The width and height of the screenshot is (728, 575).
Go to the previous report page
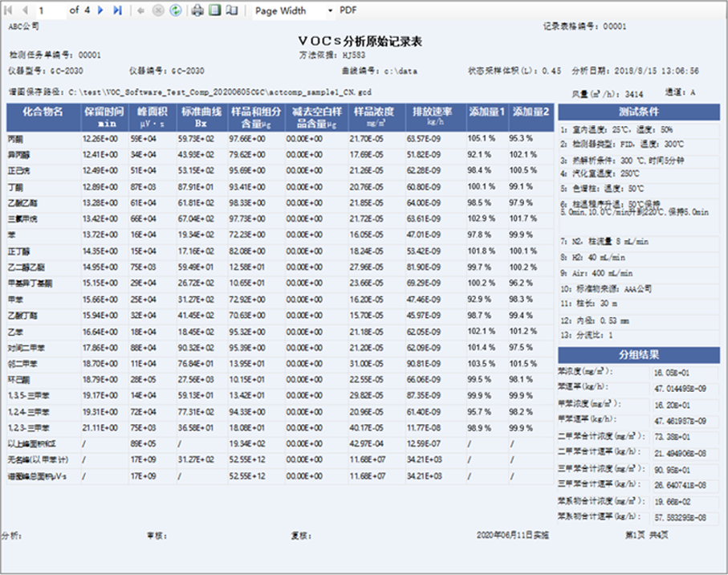[x=23, y=10]
